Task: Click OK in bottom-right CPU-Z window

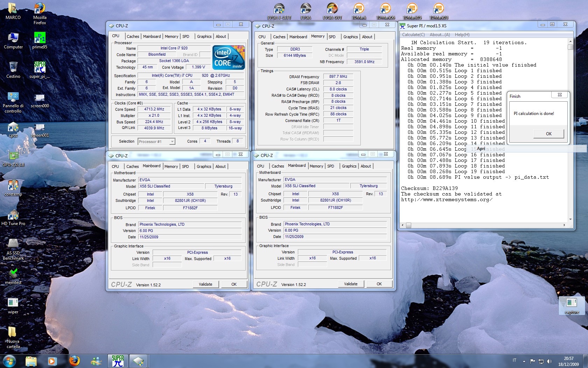Action: 379,284
